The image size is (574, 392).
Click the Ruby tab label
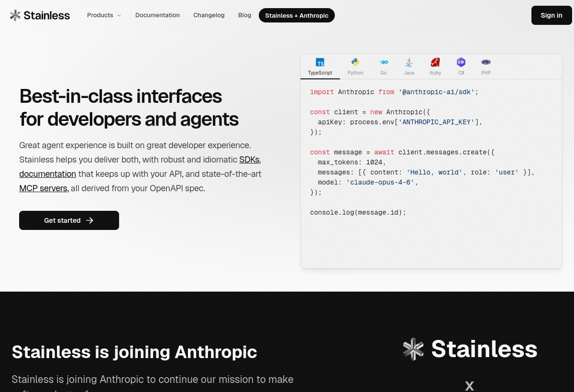click(x=435, y=73)
